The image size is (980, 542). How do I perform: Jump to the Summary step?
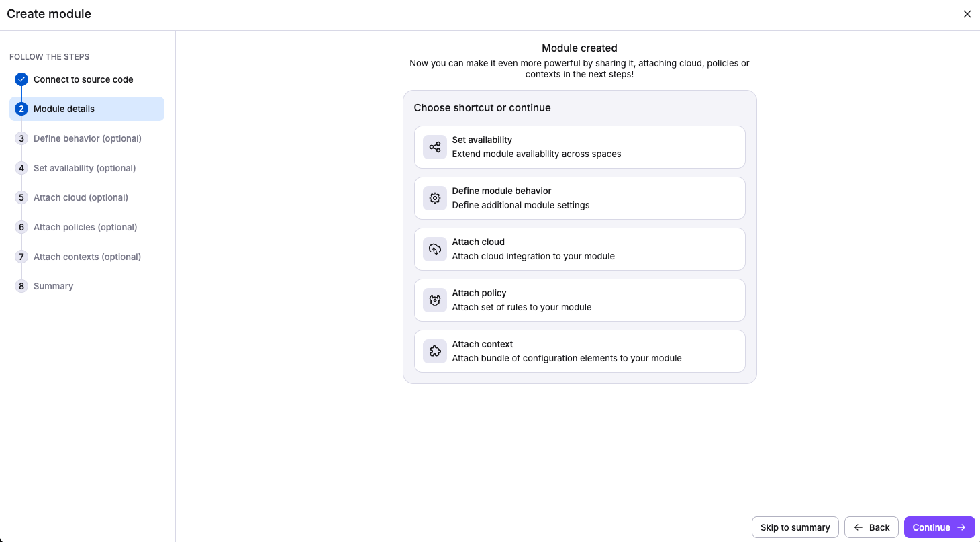53,286
